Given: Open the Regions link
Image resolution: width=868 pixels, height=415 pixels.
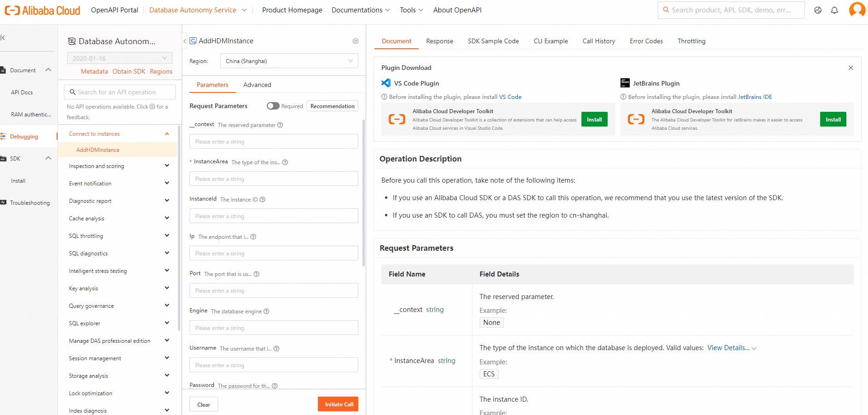Looking at the screenshot, I should [161, 71].
